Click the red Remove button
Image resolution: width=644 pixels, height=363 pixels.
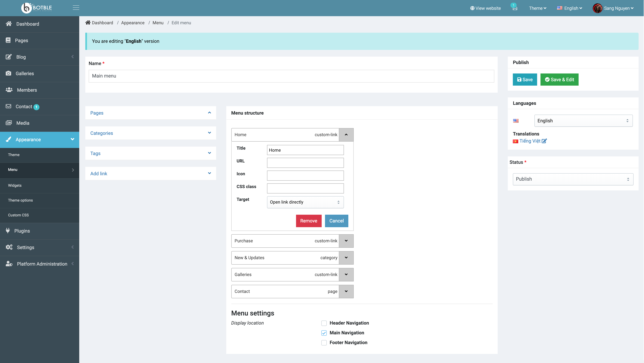[x=309, y=221]
